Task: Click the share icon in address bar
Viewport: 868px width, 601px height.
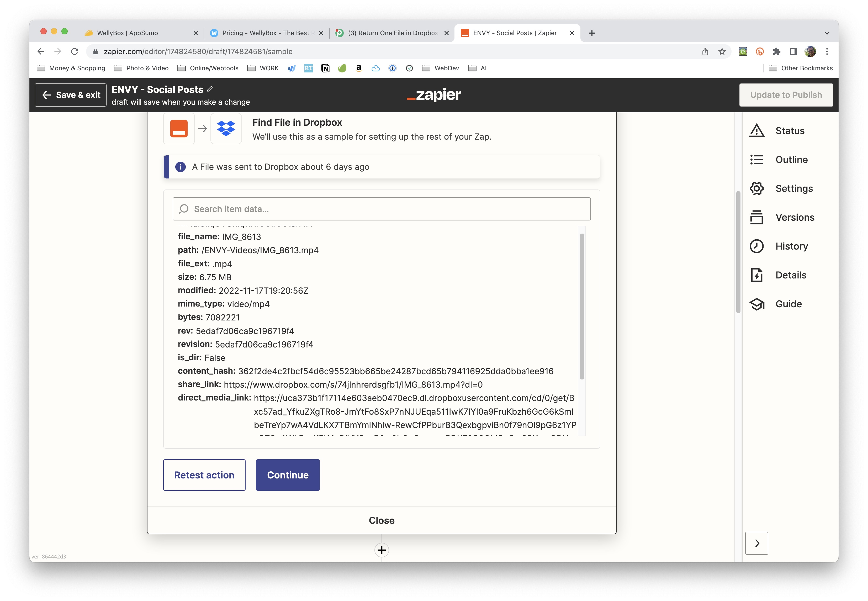Action: pos(705,52)
